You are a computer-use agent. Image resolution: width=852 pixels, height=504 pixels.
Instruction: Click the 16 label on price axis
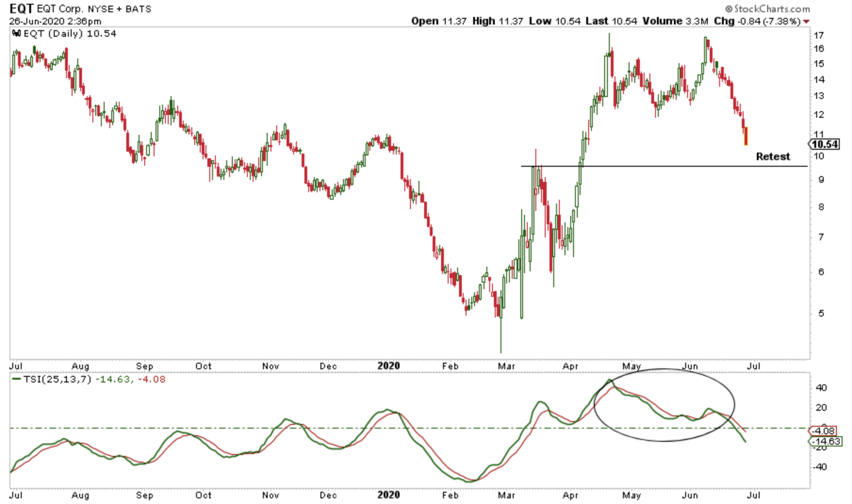click(819, 49)
